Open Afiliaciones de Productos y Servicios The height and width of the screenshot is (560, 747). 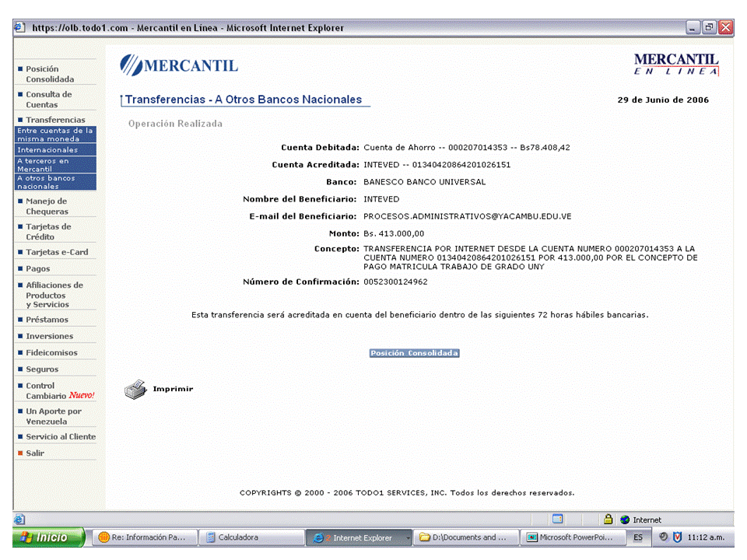pos(56,294)
